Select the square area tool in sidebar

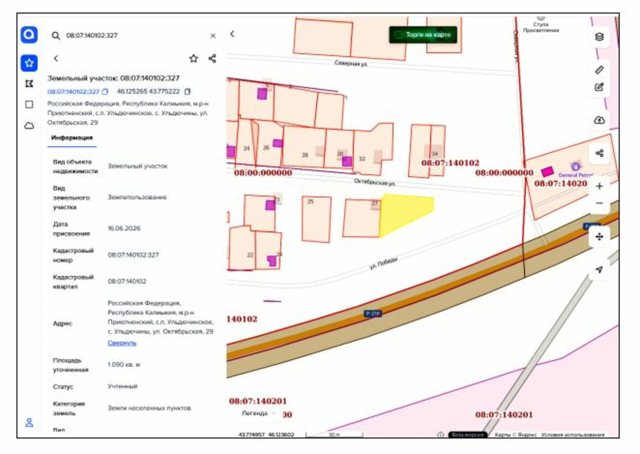pyautogui.click(x=29, y=105)
